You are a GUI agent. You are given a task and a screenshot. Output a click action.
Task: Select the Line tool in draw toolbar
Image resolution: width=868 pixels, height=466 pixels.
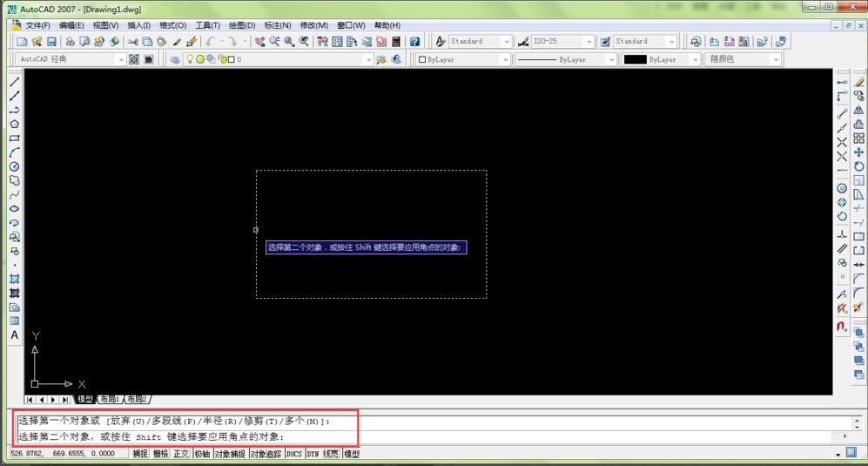click(15, 82)
